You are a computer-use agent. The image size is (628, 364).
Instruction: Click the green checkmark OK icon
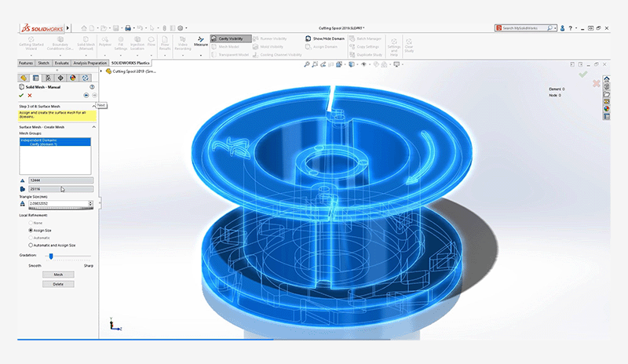click(21, 96)
